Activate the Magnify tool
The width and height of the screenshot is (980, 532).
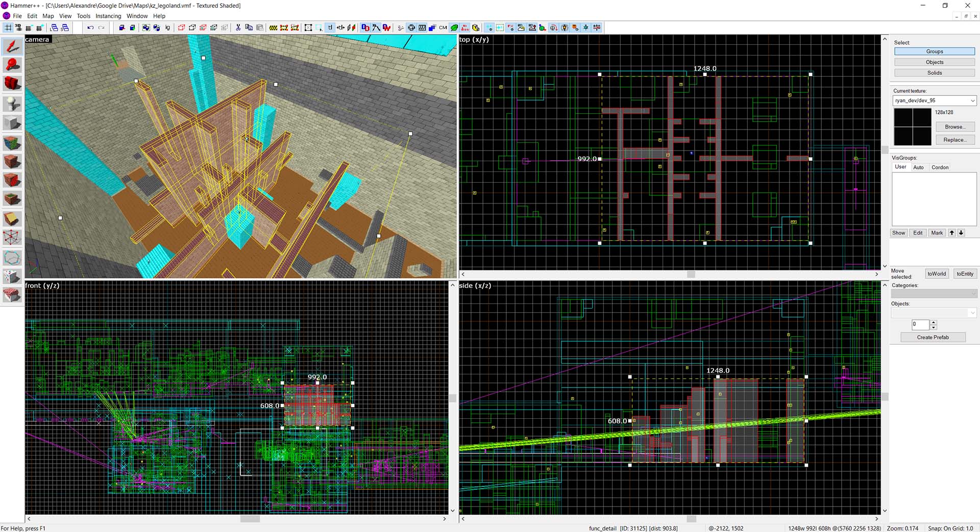tap(12, 65)
